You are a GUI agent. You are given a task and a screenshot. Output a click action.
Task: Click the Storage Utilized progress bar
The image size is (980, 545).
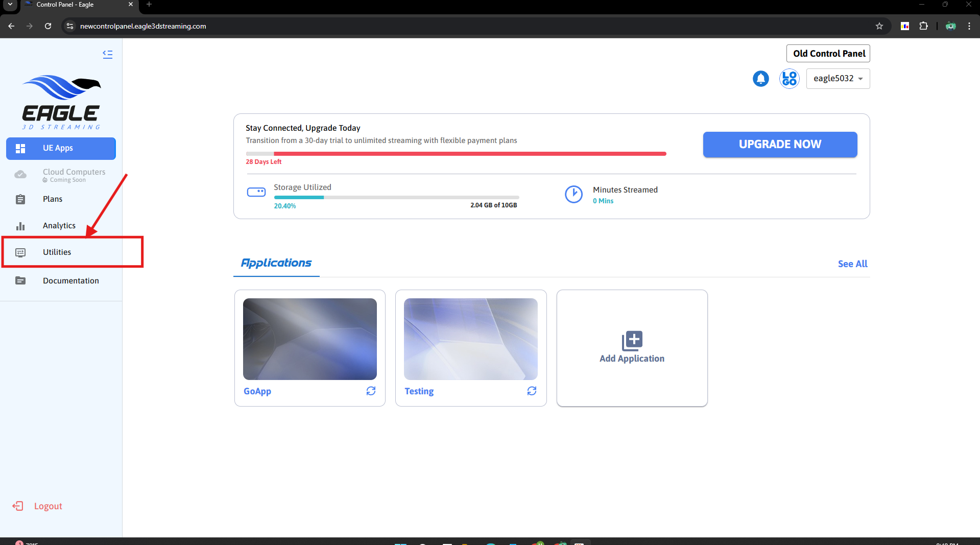tap(396, 197)
